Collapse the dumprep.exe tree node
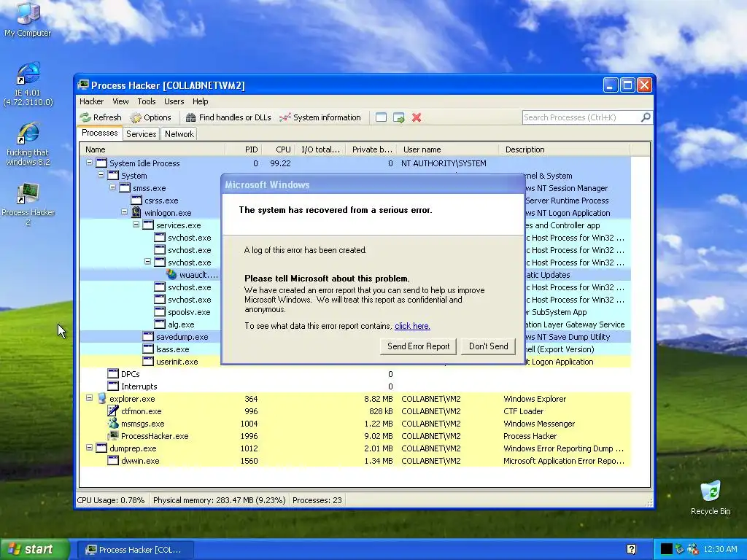747x560 pixels. 89,448
